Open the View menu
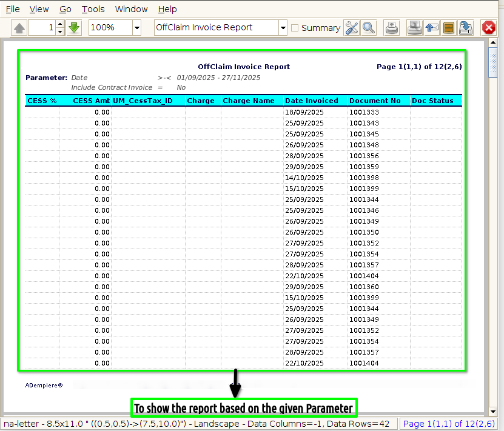Image resolution: width=504 pixels, height=431 pixels. [39, 9]
